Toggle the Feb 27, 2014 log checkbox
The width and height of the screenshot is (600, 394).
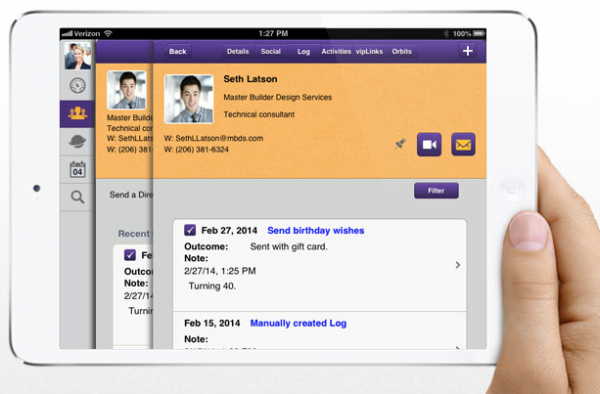(190, 230)
